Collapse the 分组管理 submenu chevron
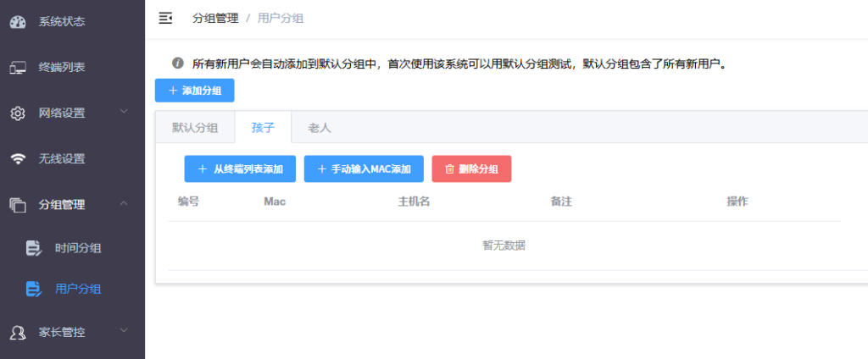868x359 pixels. pyautogui.click(x=124, y=203)
